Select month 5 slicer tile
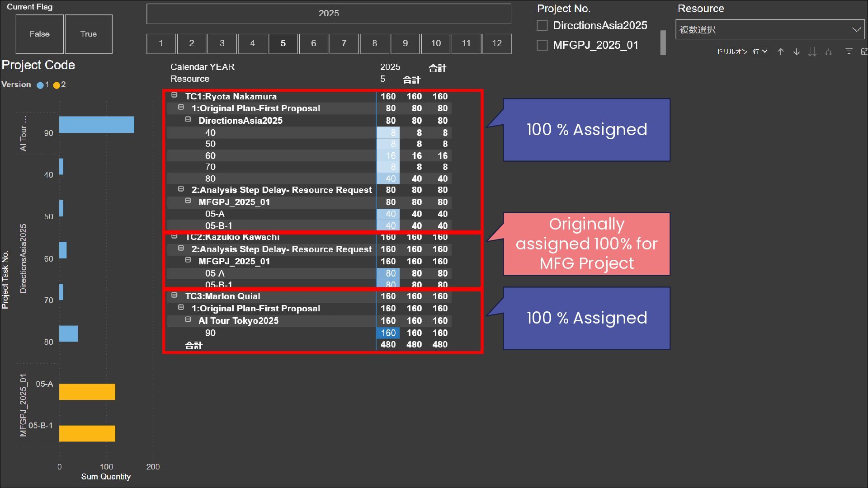 pos(283,43)
